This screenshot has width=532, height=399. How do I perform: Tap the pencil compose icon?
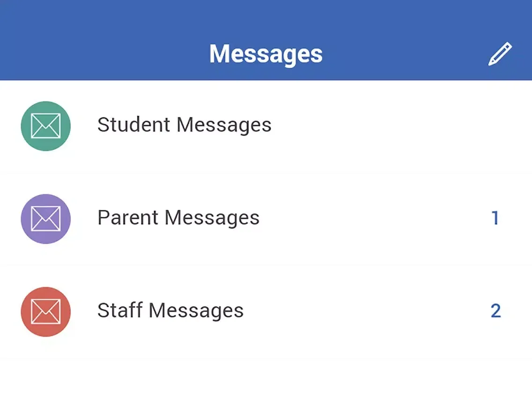(500, 54)
